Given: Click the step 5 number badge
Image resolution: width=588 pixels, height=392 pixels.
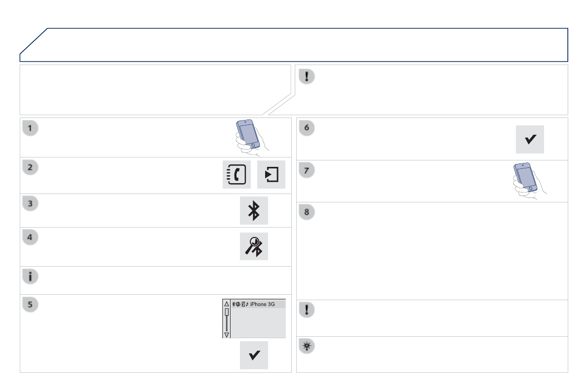Looking at the screenshot, I should point(31,305).
